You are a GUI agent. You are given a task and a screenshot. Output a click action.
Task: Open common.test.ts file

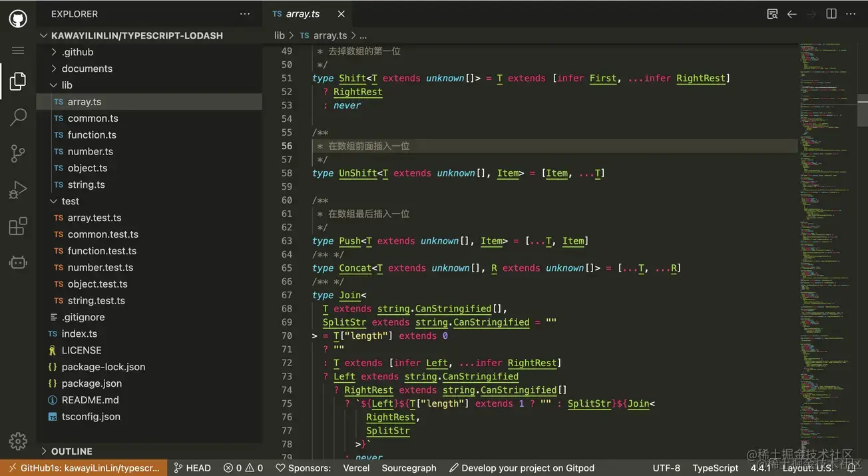click(x=149, y=234)
